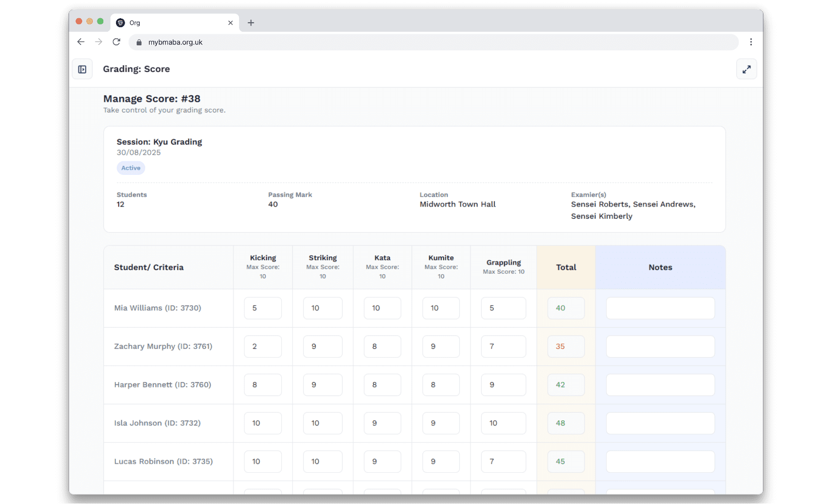The height and width of the screenshot is (504, 832).
Task: Close the Org tab
Action: coord(230,23)
